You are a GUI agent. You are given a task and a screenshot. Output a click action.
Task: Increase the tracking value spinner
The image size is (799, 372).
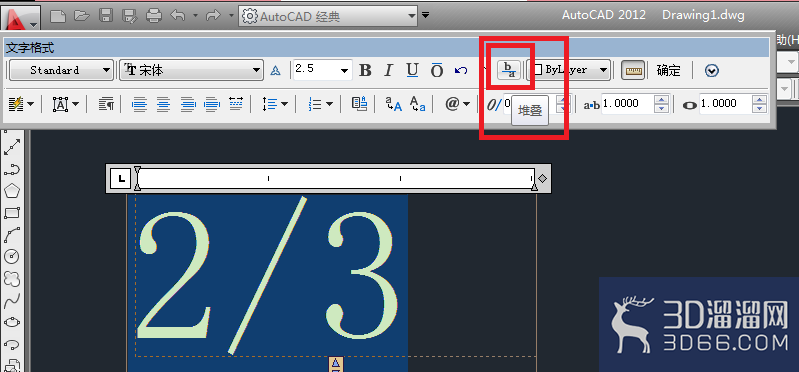click(661, 100)
